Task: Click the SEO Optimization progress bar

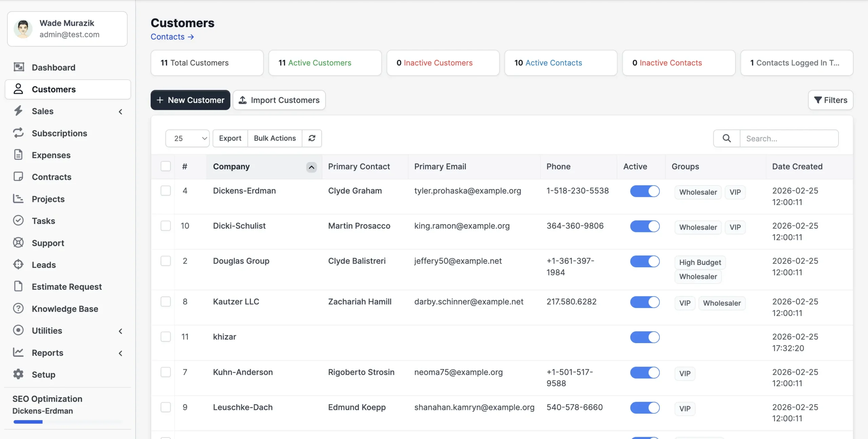Action: click(x=28, y=422)
